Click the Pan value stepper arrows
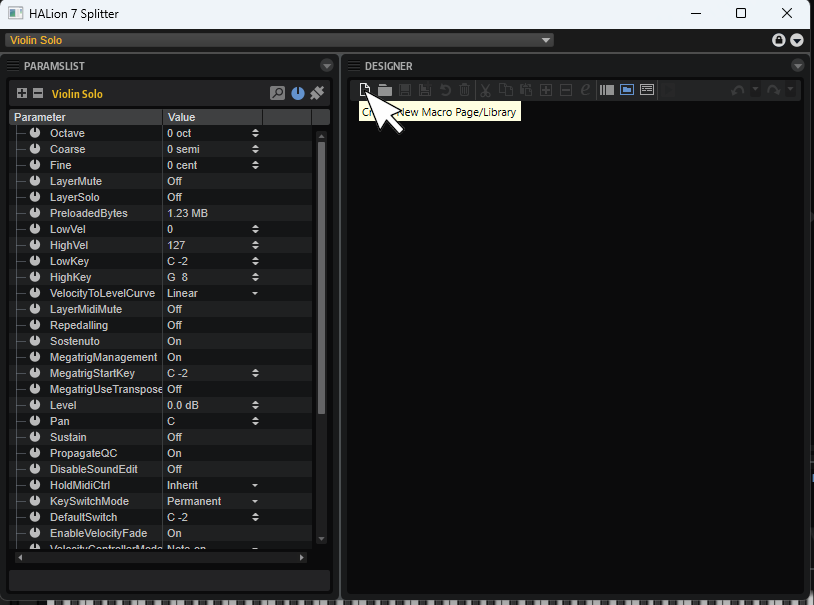This screenshot has width=814, height=605. pos(255,422)
